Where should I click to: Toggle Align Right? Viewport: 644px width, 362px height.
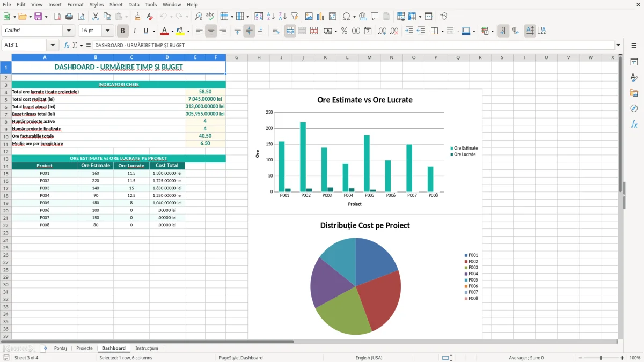pos(223,31)
